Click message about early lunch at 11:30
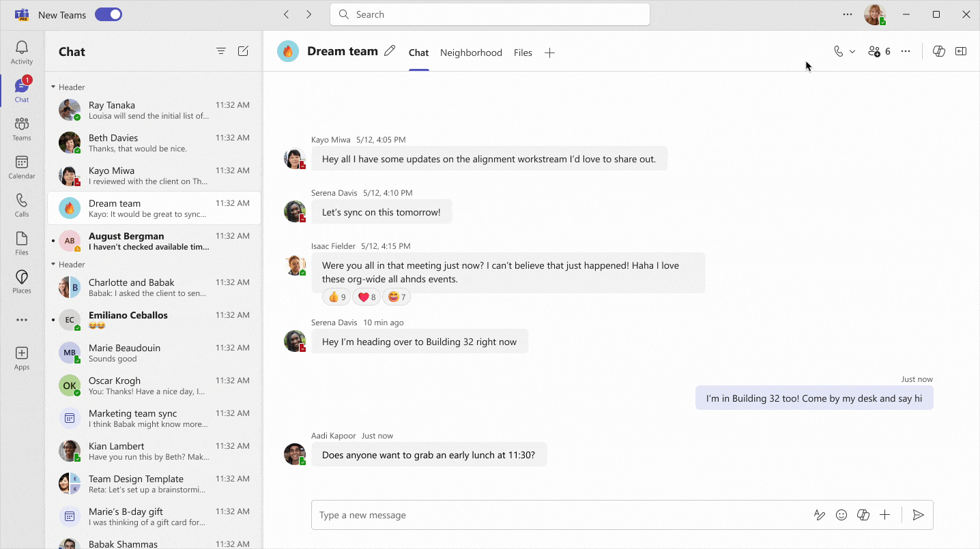The image size is (980, 549). [429, 455]
